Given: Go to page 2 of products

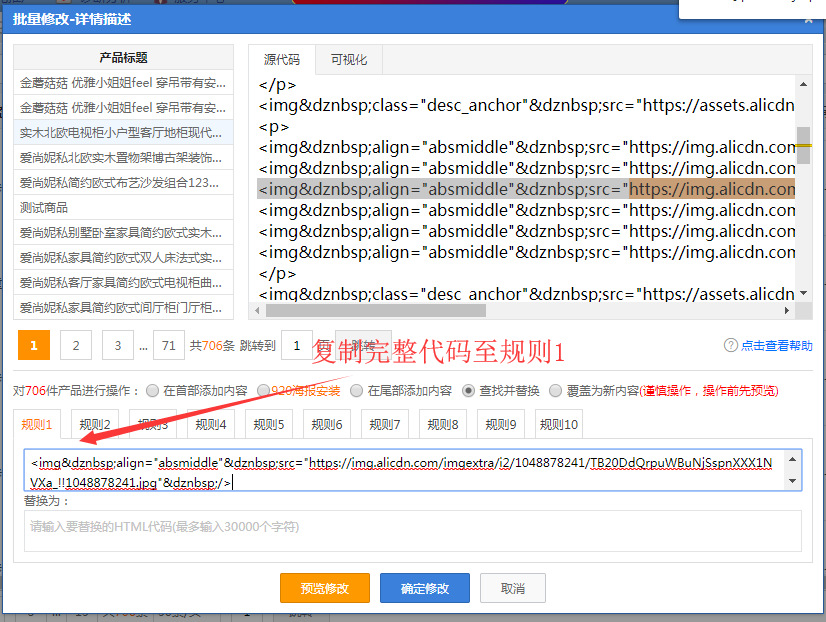Looking at the screenshot, I should (76, 345).
